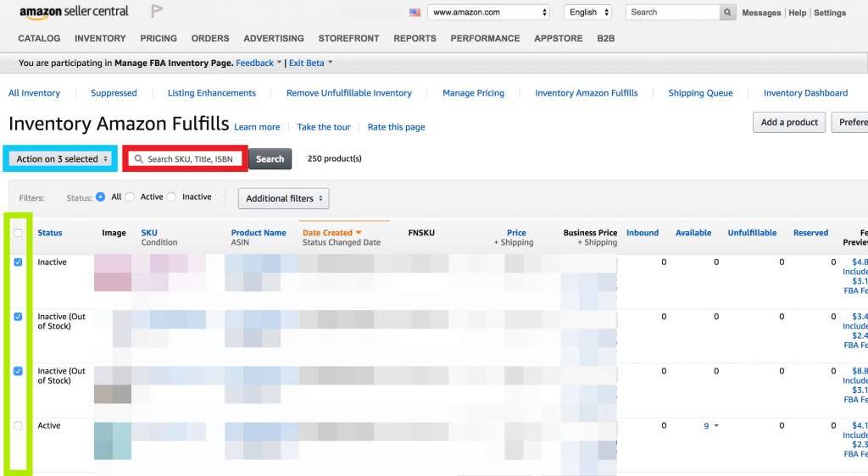The height and width of the screenshot is (476, 868).
Task: Uncheck the first Inactive row checkbox
Action: click(18, 262)
